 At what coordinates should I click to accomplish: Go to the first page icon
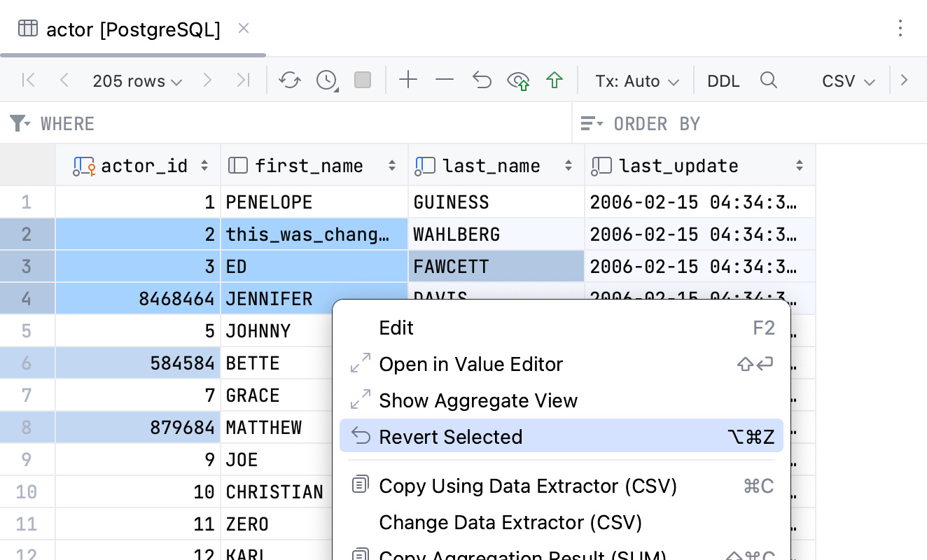coord(29,80)
